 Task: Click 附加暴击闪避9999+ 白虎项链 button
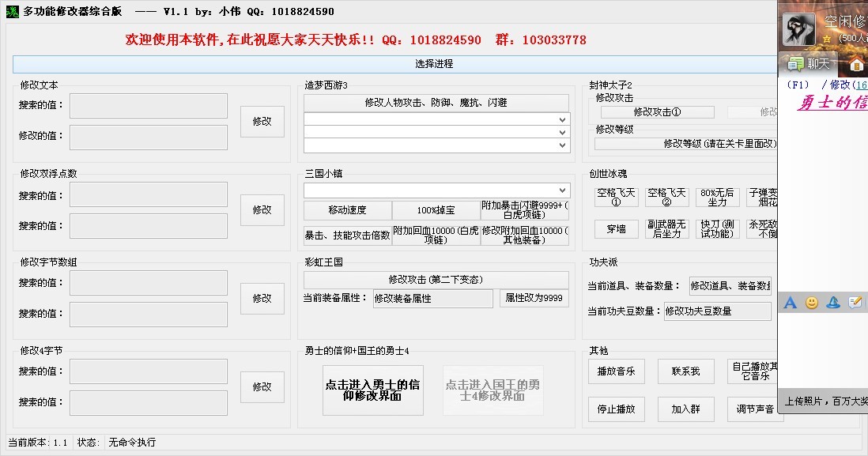click(x=525, y=210)
